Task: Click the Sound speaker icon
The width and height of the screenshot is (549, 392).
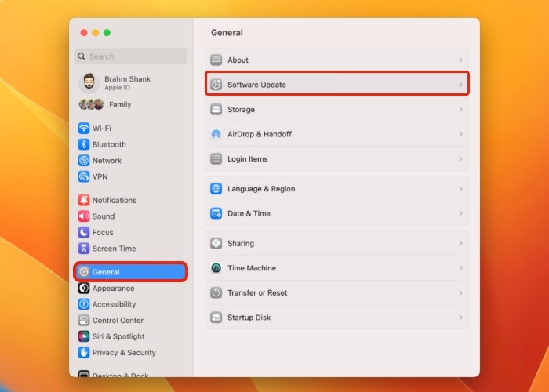Action: 84,216
